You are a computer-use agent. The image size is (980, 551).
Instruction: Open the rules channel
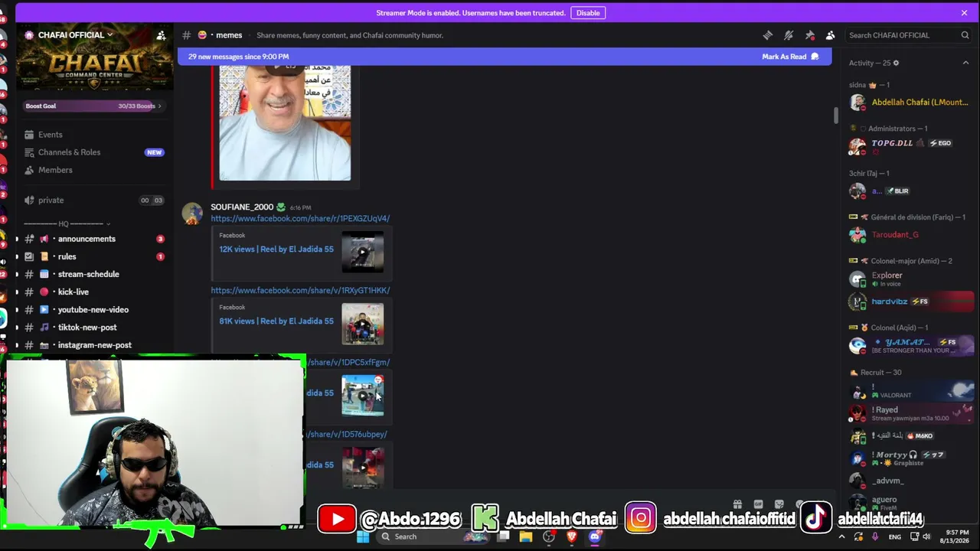(95, 256)
